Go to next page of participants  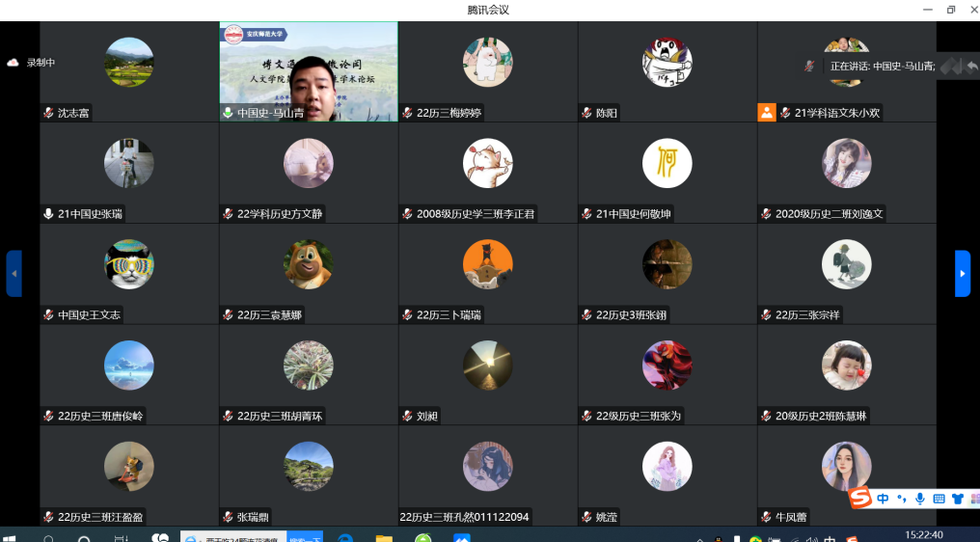point(963,273)
